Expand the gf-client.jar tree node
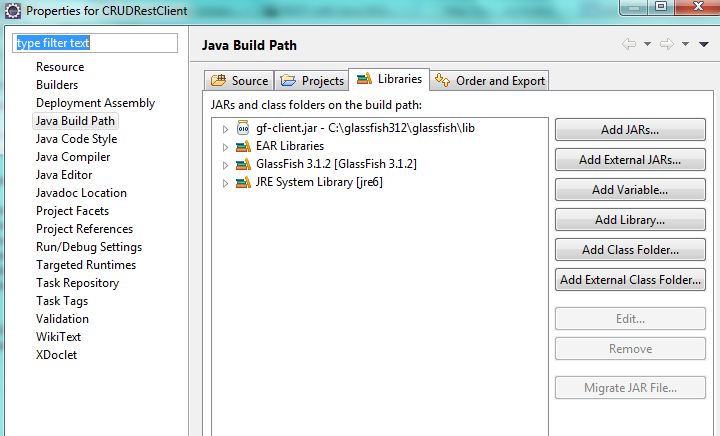Viewport: 720px width, 436px height. 226,128
